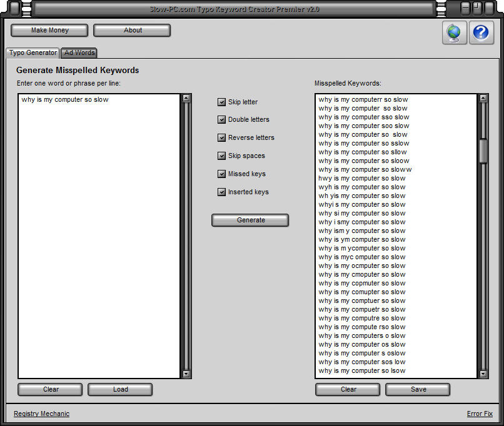Select 'why is my computerr so slow' row
This screenshot has height=426, width=504.
363,99
